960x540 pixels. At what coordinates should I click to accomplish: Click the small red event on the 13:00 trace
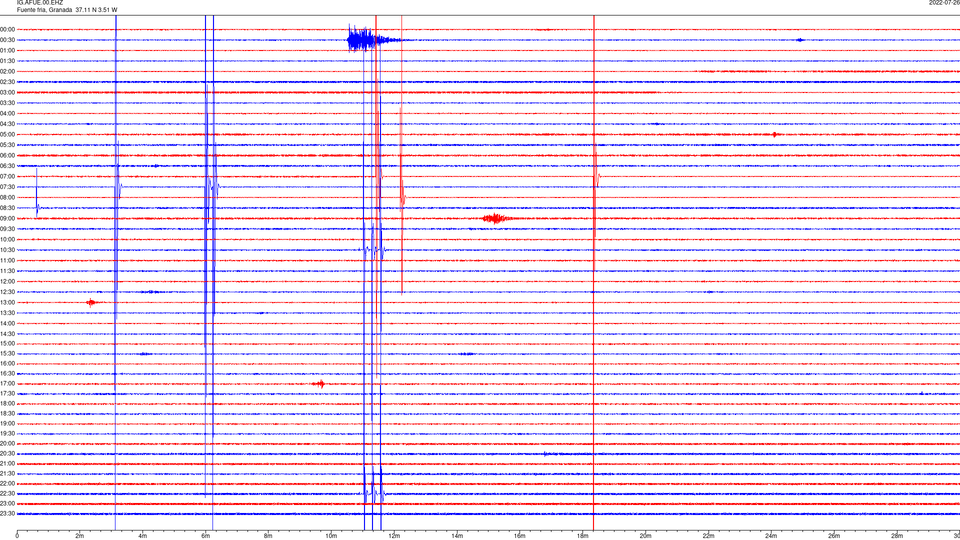(x=91, y=302)
